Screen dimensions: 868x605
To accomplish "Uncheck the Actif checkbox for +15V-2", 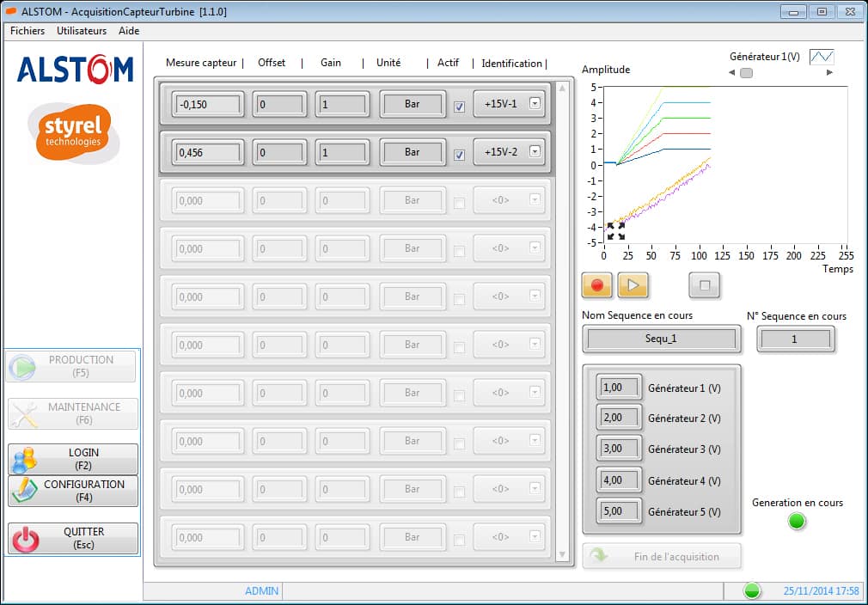I will pos(459,155).
